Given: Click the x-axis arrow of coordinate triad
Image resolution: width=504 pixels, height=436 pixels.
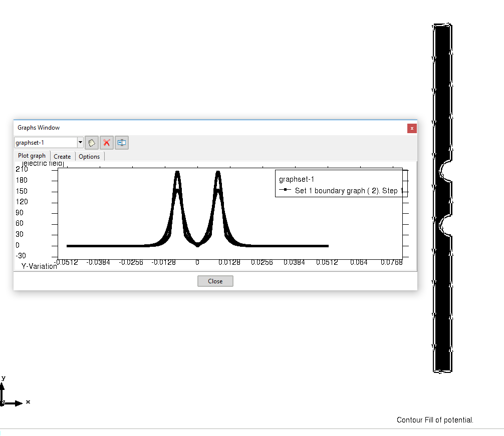Looking at the screenshot, I should [19, 403].
